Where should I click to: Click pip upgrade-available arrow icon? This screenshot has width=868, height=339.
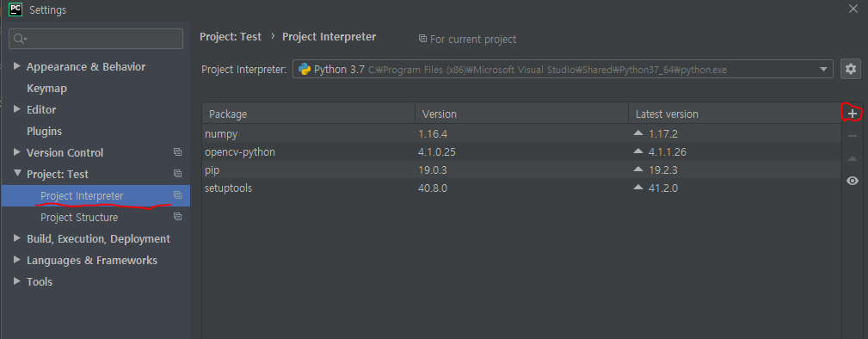tap(638, 169)
